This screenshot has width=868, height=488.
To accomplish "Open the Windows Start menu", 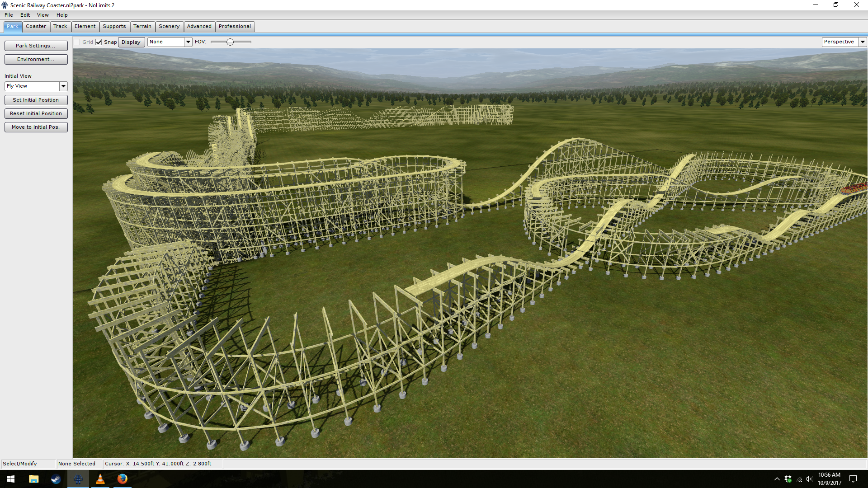I will tap(11, 479).
